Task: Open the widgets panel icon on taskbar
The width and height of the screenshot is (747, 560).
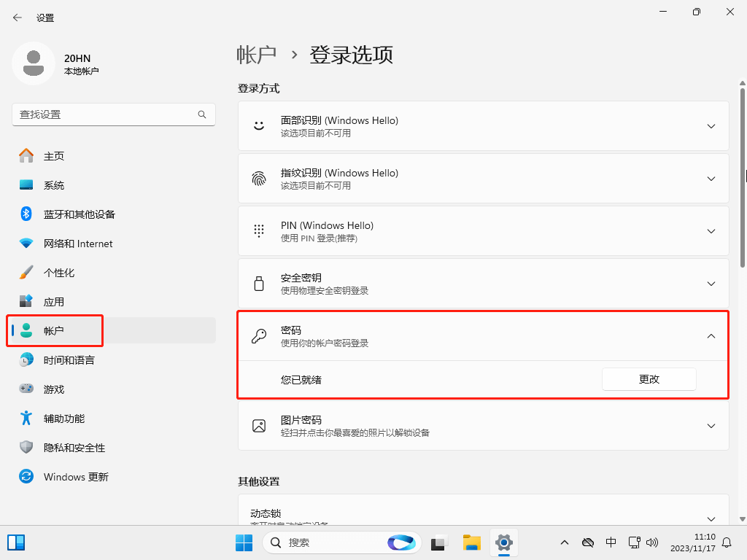Action: 16,542
